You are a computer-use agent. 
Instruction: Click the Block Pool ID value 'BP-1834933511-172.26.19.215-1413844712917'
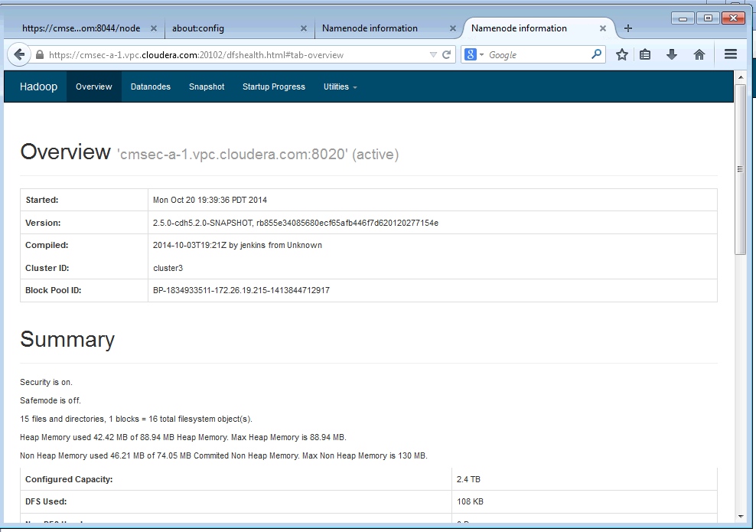click(x=241, y=290)
